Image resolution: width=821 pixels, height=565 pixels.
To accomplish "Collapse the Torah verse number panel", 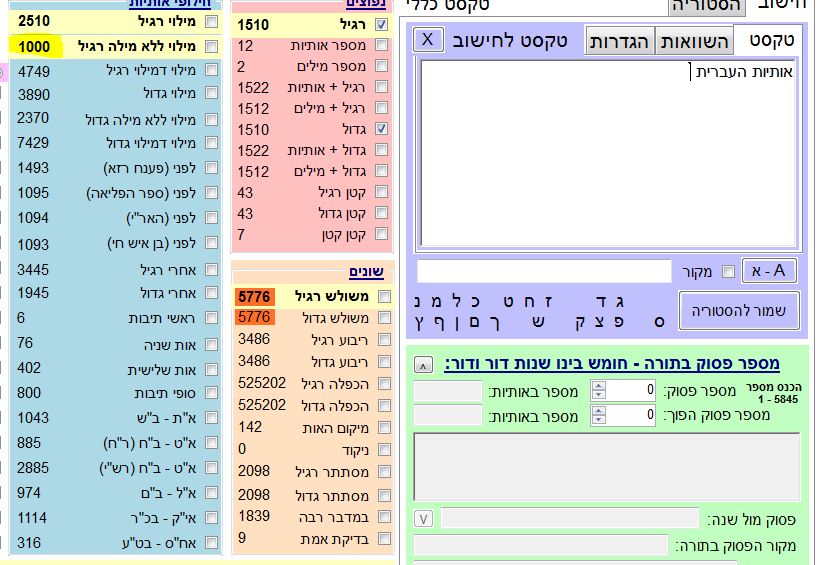I will click(423, 364).
